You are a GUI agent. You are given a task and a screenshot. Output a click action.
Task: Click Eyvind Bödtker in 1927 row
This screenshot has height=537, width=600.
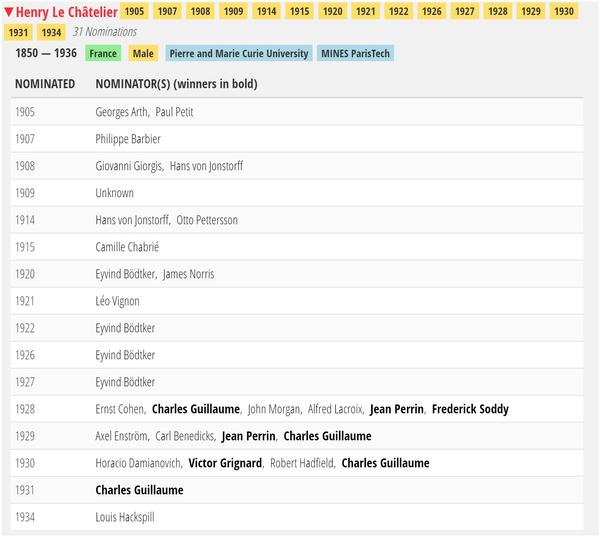click(x=125, y=382)
